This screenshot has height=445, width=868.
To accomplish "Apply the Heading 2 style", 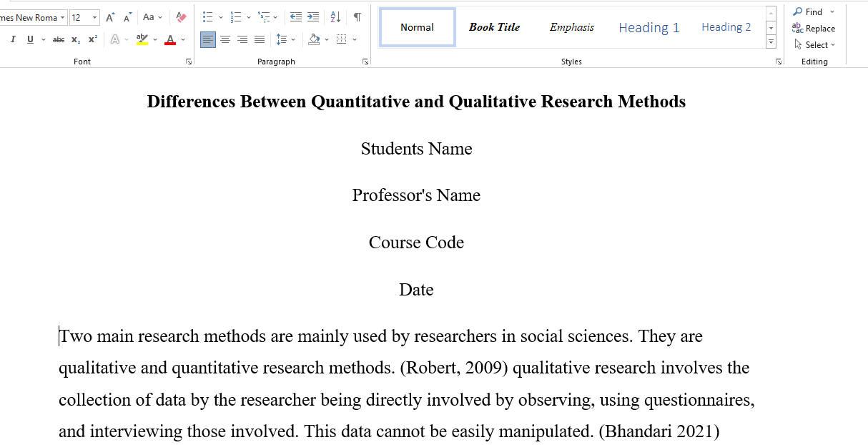I will (726, 27).
